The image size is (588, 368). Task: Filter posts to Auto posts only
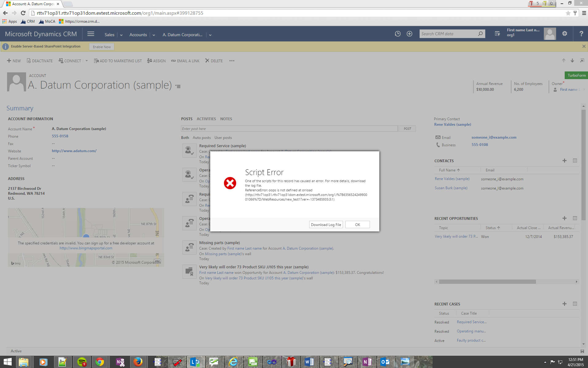[x=201, y=137]
